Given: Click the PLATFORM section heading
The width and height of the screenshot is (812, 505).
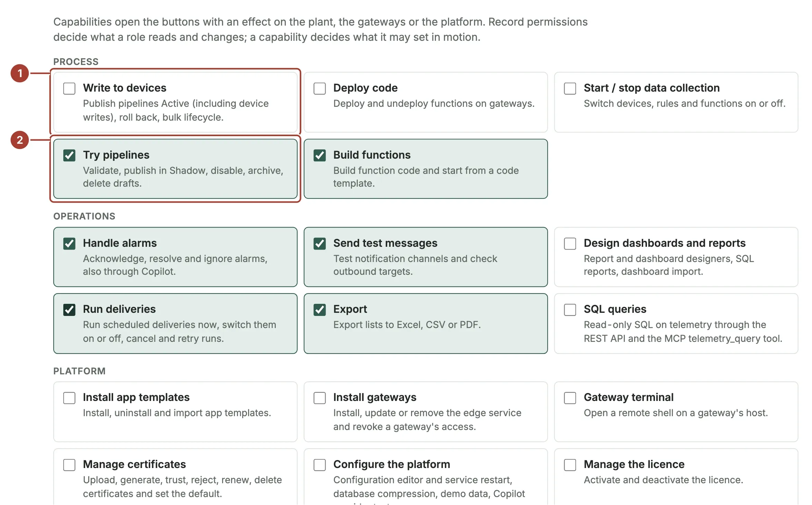Looking at the screenshot, I should point(79,371).
